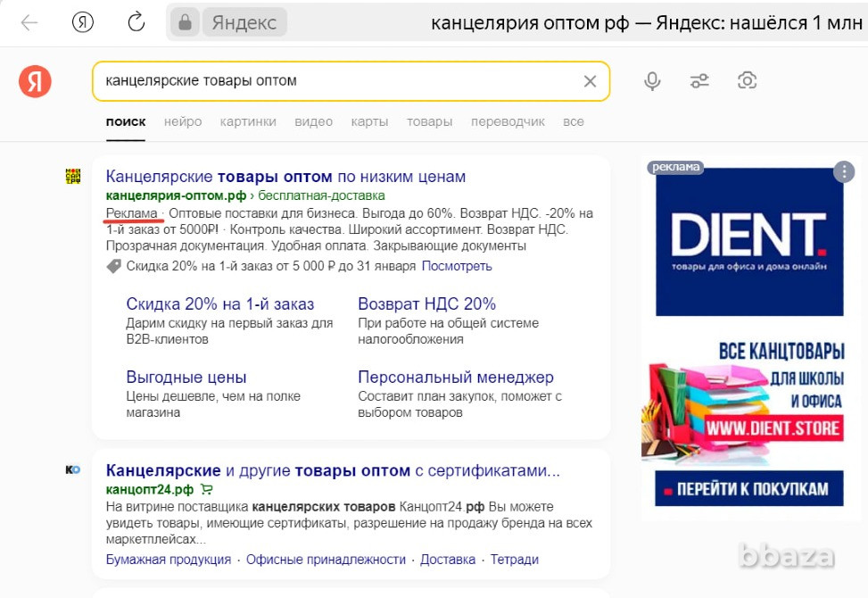Open image search via the camera icon
The image size is (868, 598).
coord(747,80)
